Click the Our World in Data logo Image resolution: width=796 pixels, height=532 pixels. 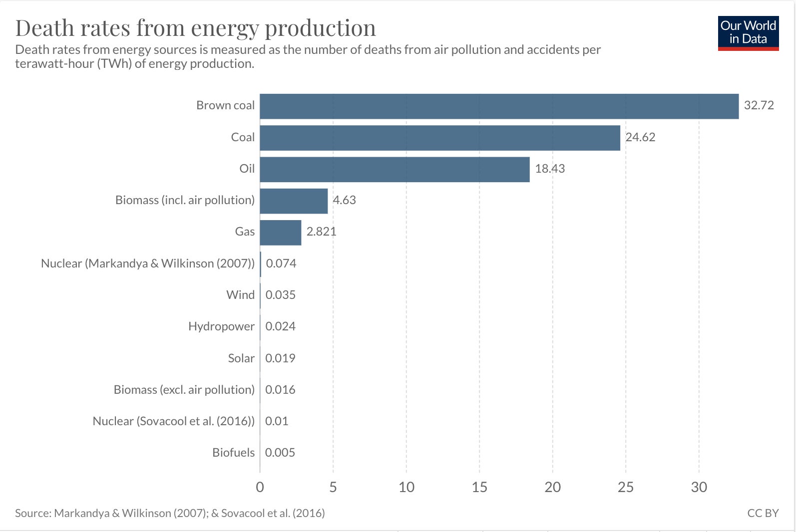pos(748,33)
